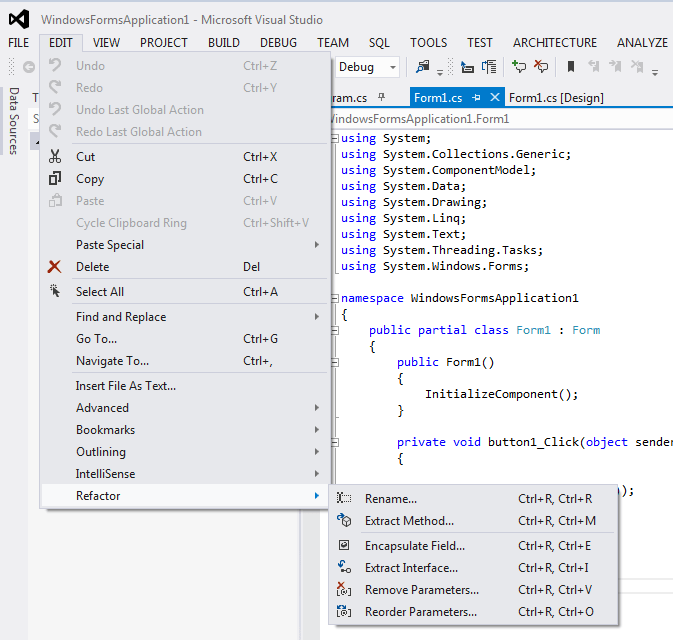The image size is (673, 640).
Task: Choose Insert File As Text...
Action: point(185,385)
